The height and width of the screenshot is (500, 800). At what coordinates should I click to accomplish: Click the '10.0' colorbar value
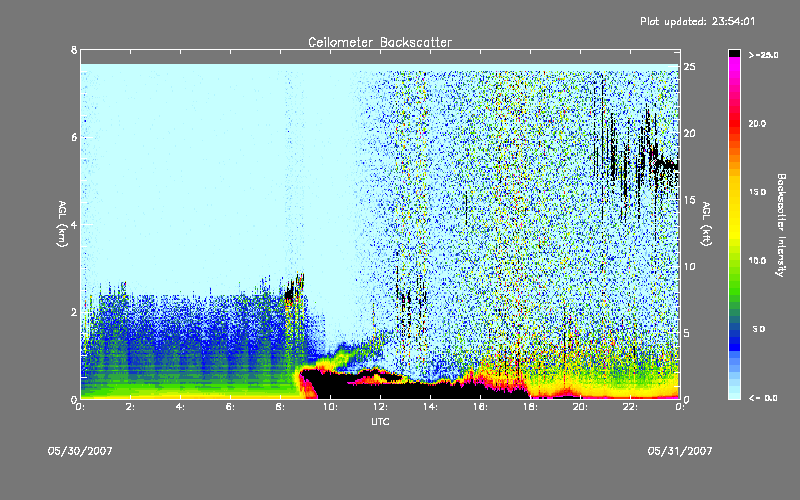757,261
